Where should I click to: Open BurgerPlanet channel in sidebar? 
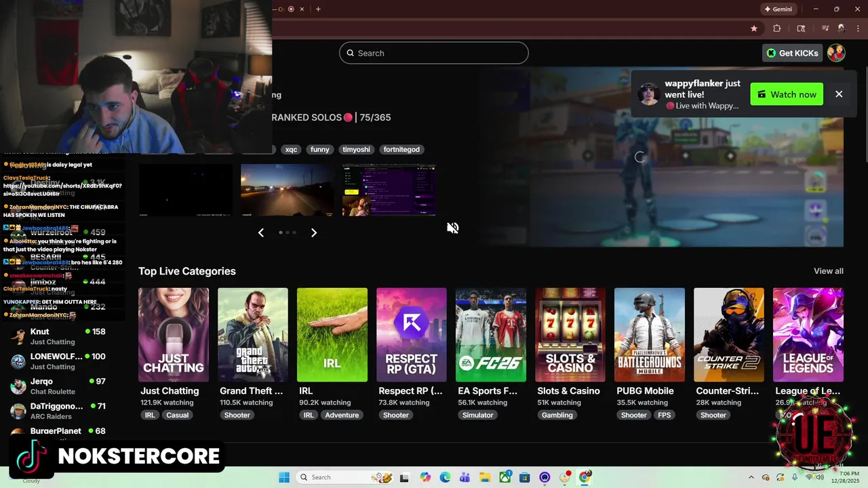[62, 431]
